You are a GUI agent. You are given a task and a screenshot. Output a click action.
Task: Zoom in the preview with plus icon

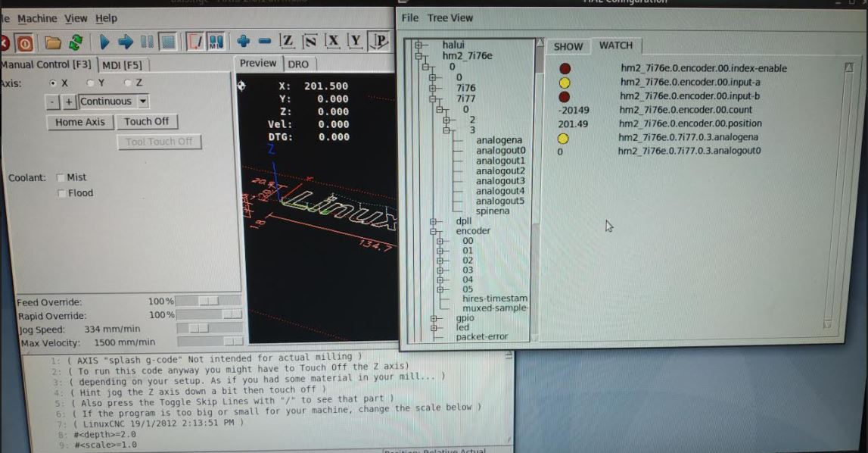tap(243, 41)
